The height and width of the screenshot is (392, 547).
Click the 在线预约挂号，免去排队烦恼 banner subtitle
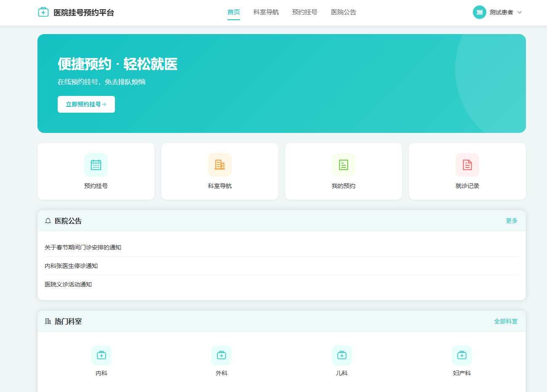click(101, 82)
